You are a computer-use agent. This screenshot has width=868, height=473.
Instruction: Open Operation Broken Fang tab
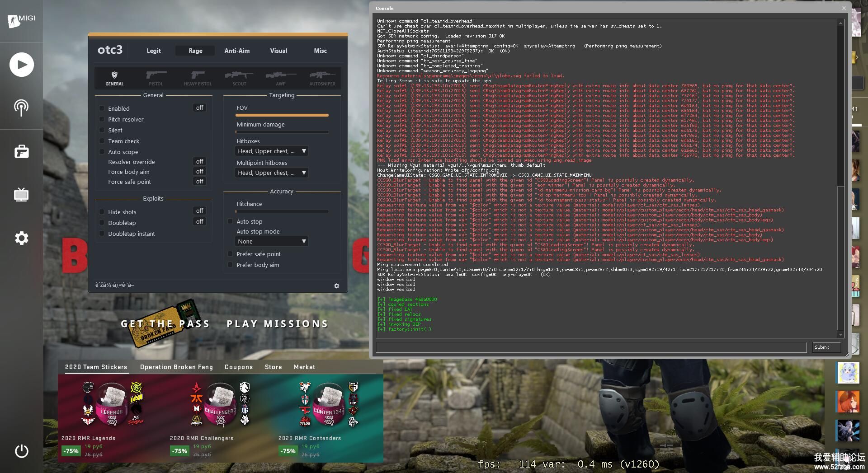pos(176,367)
